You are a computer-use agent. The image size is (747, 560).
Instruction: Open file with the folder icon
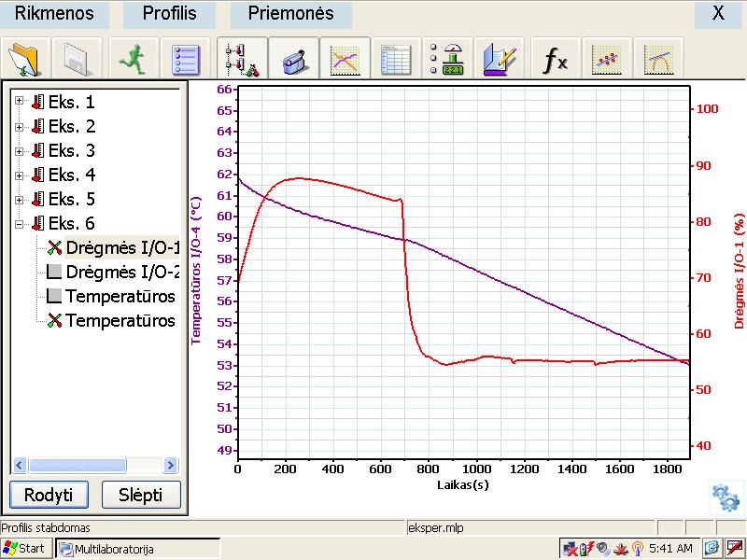(25, 58)
